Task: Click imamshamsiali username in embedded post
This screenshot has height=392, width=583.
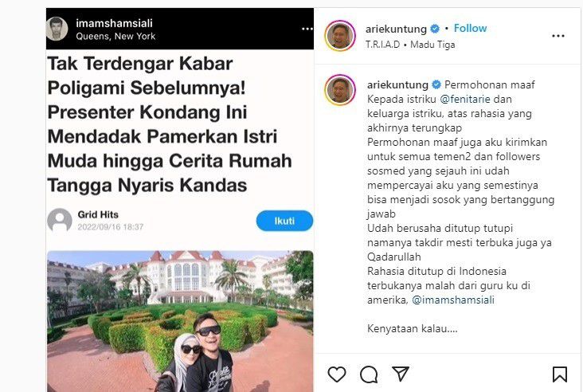Action: [114, 23]
